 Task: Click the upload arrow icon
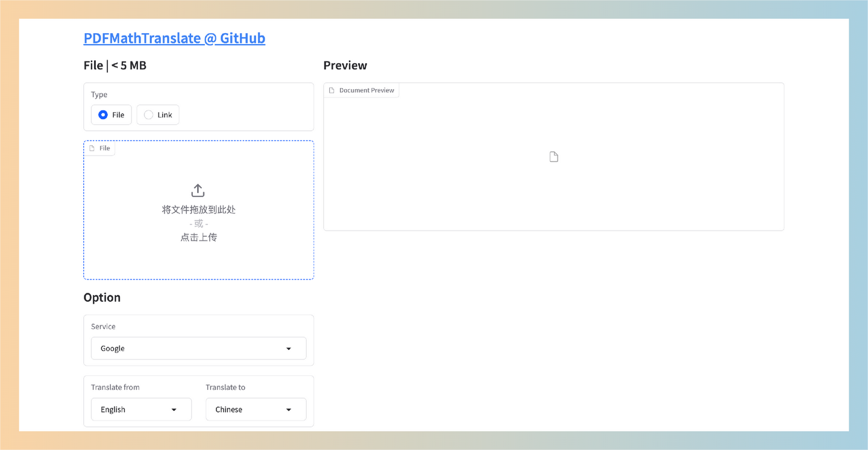(x=198, y=190)
